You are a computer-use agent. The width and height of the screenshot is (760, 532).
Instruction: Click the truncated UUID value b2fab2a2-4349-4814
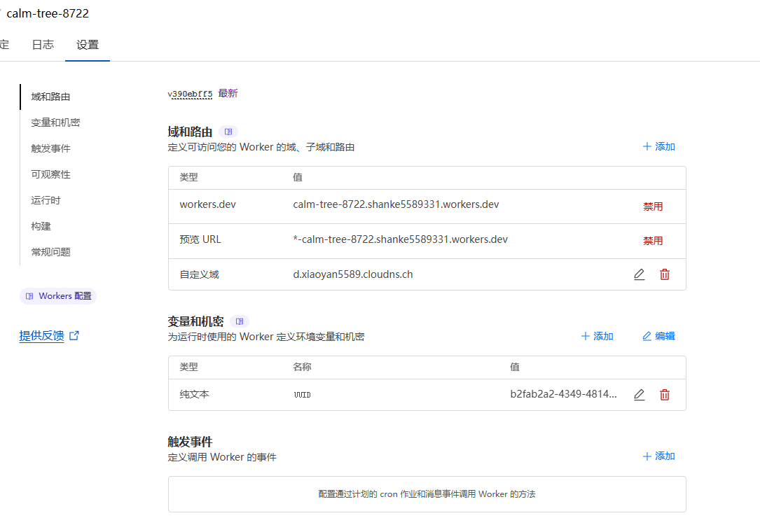click(x=563, y=395)
